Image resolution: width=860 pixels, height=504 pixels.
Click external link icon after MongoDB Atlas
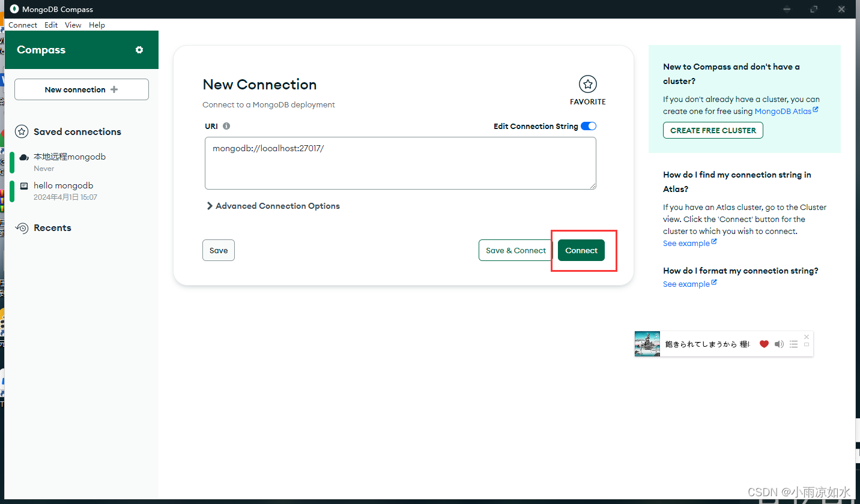[x=816, y=110]
